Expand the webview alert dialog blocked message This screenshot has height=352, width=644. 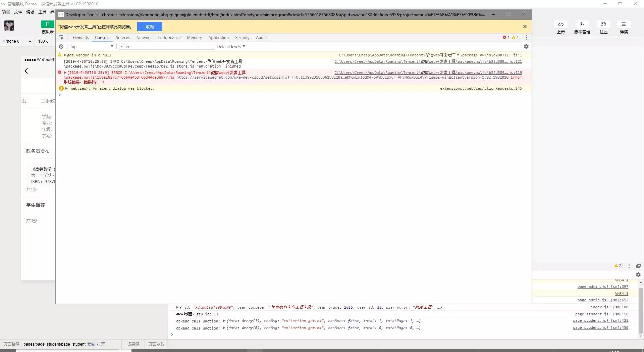coord(66,88)
